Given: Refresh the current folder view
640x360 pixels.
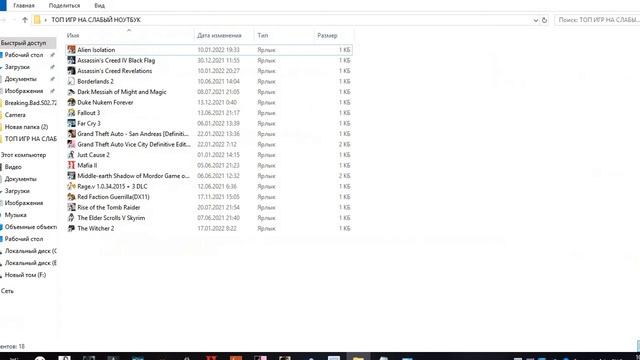Looking at the screenshot, I should [544, 20].
